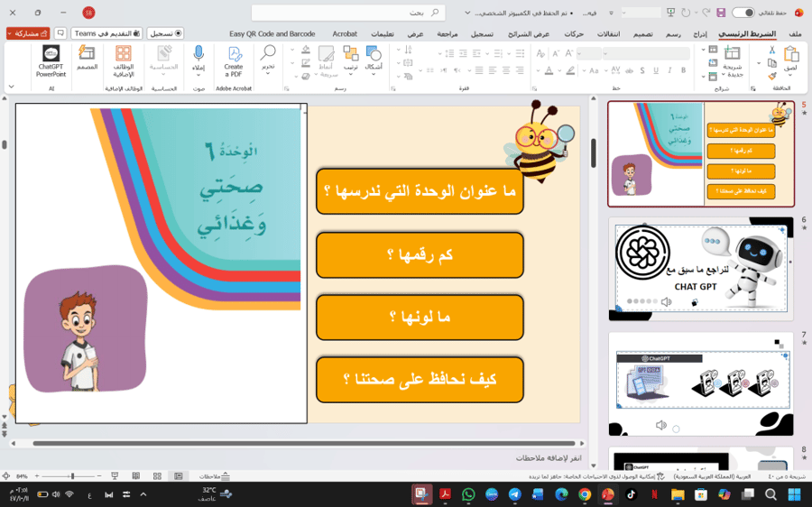
Task: Click the 'كيف نحافظ على صحتنا' slide button
Action: pyautogui.click(x=420, y=379)
